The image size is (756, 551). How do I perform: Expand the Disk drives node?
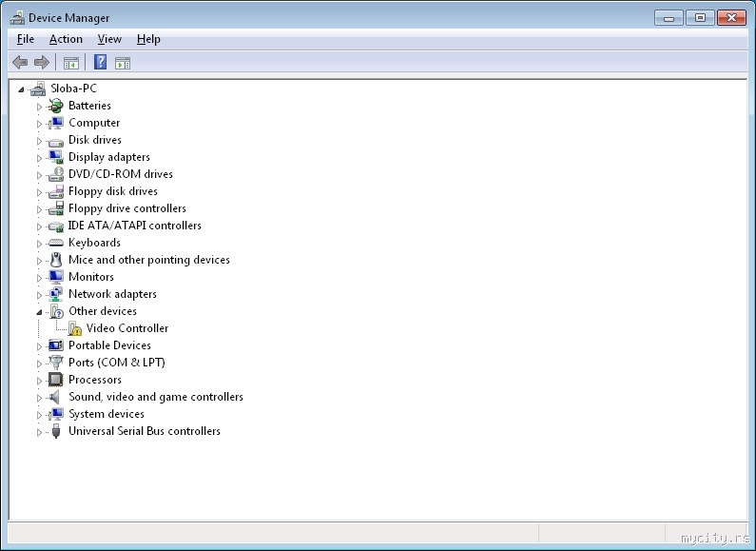coord(40,141)
